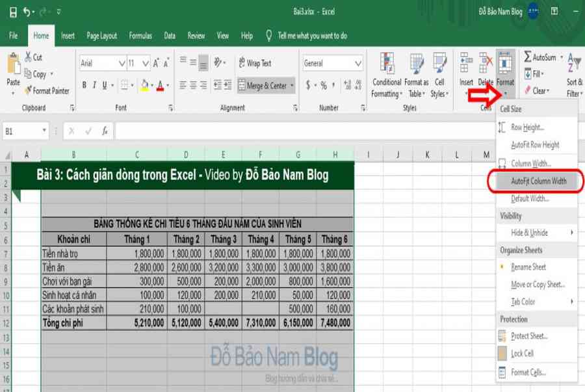Click the AutoSum sigma button
This screenshot has height=392, width=585.
(x=540, y=57)
